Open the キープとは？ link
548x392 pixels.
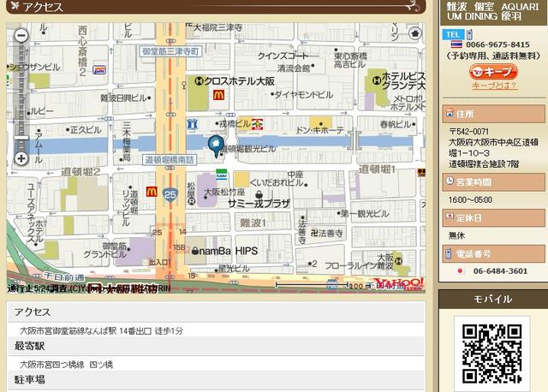coord(494,86)
